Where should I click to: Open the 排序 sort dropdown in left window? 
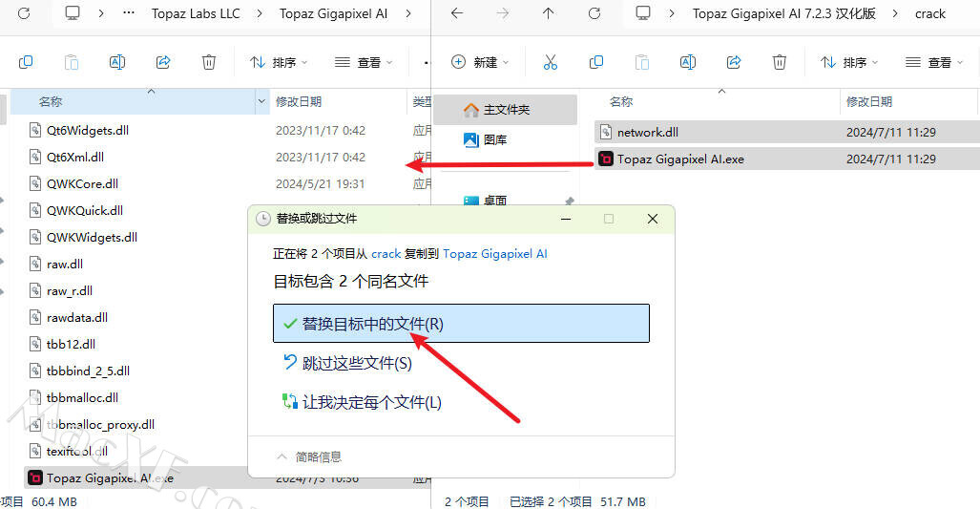[x=279, y=62]
